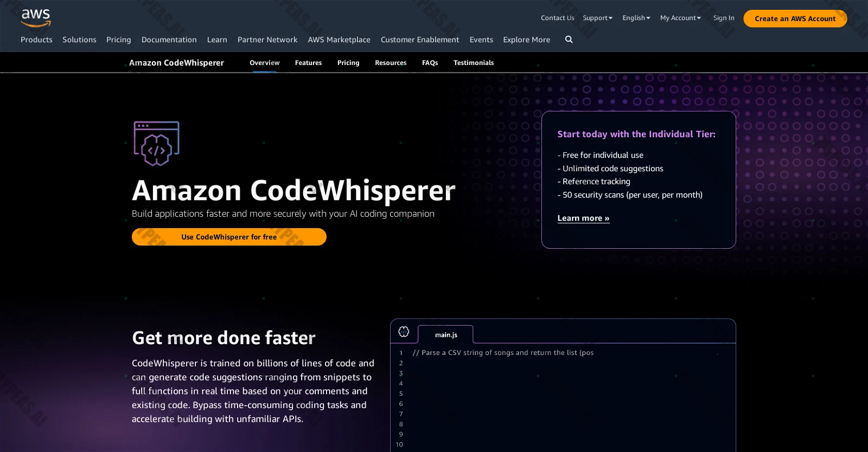Click the AWS logo
This screenshot has height=452, width=868.
click(36, 18)
